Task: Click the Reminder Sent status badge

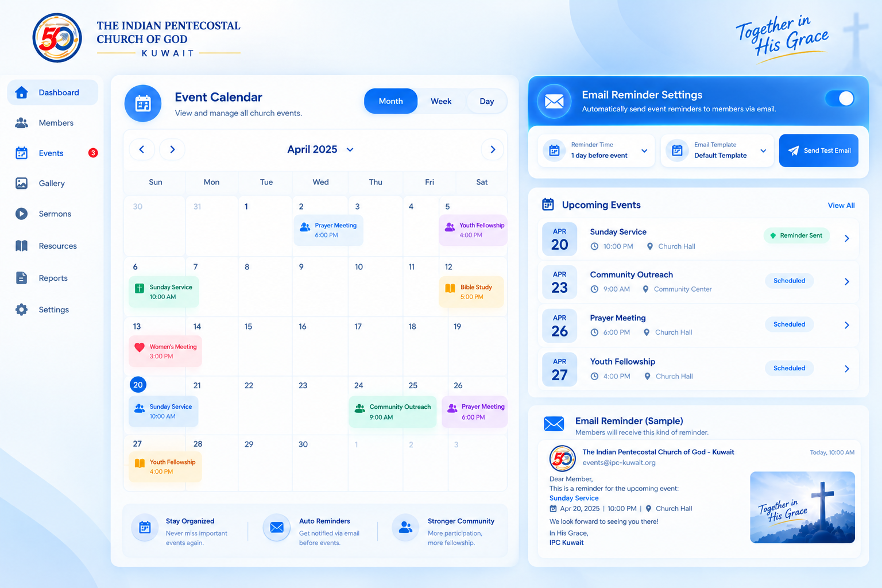Action: [796, 235]
